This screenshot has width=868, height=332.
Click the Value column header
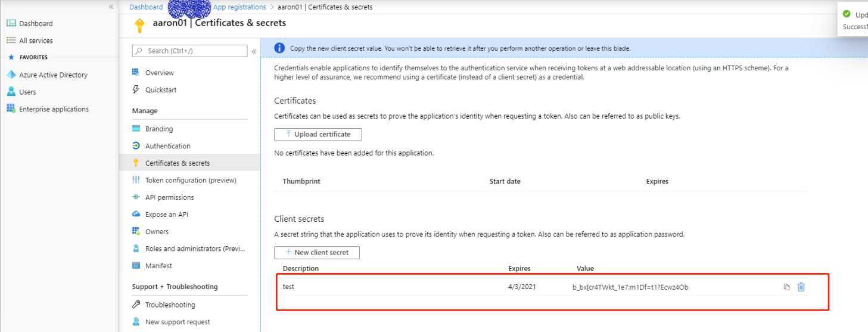click(x=585, y=268)
